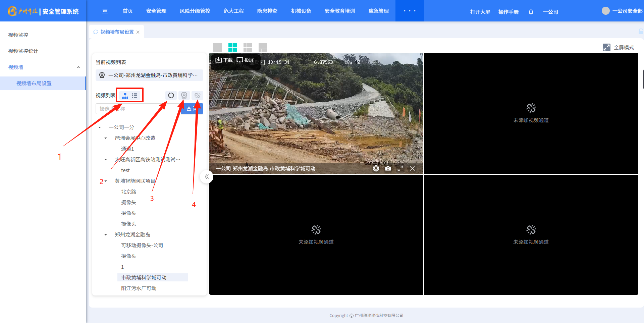Switch video list to tree view
This screenshot has height=323, width=644.
125,96
